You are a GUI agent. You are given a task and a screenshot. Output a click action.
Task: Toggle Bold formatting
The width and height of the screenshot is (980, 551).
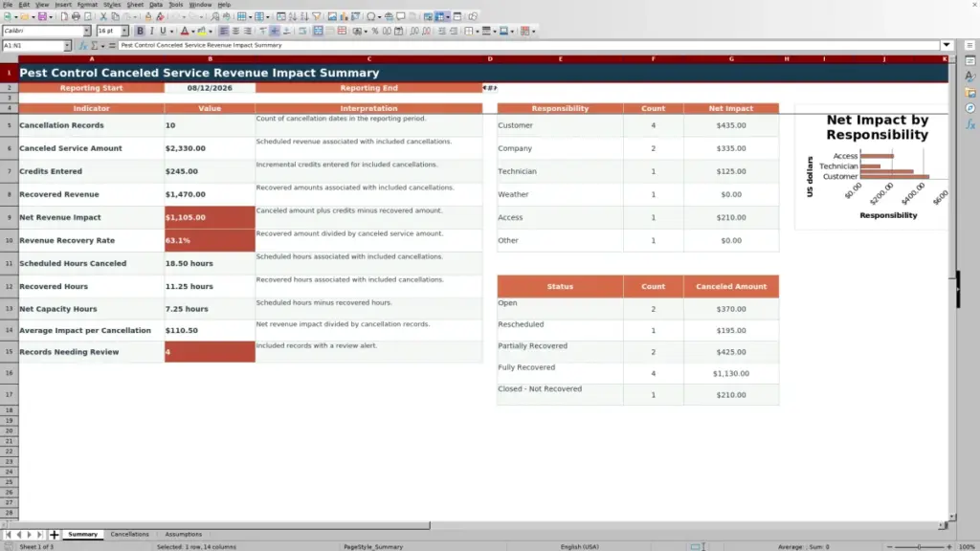(x=140, y=32)
